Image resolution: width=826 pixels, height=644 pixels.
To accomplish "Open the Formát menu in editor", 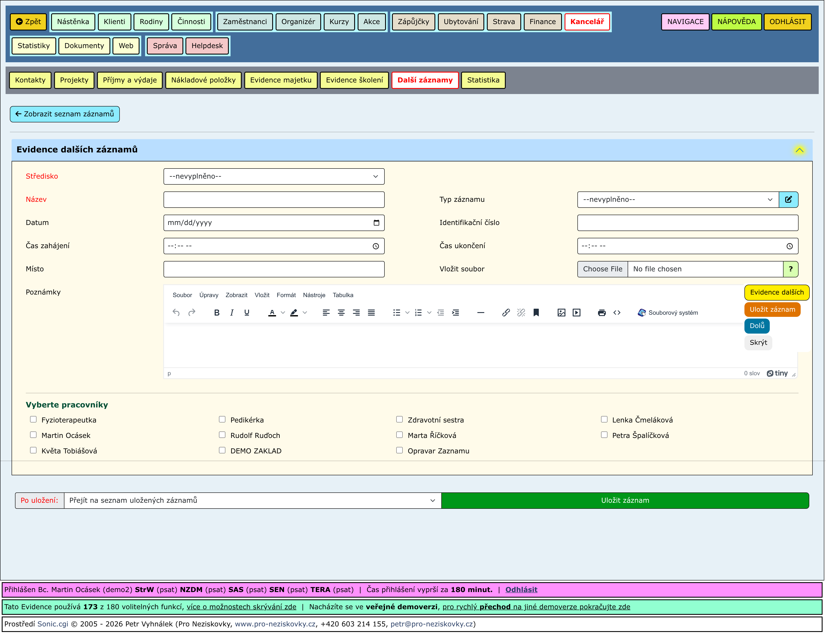I will pos(286,295).
